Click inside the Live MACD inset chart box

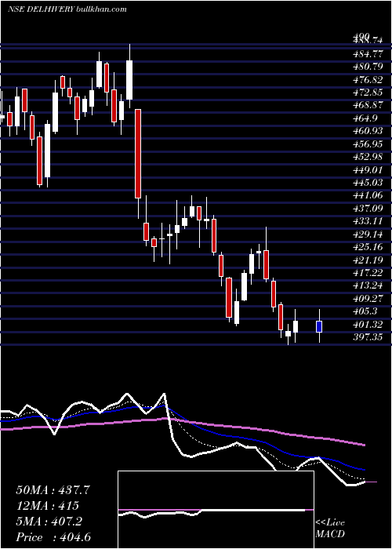(x=216, y=510)
